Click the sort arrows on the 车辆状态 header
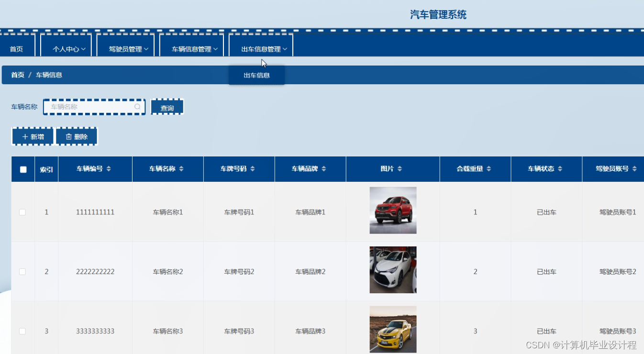 click(560, 168)
